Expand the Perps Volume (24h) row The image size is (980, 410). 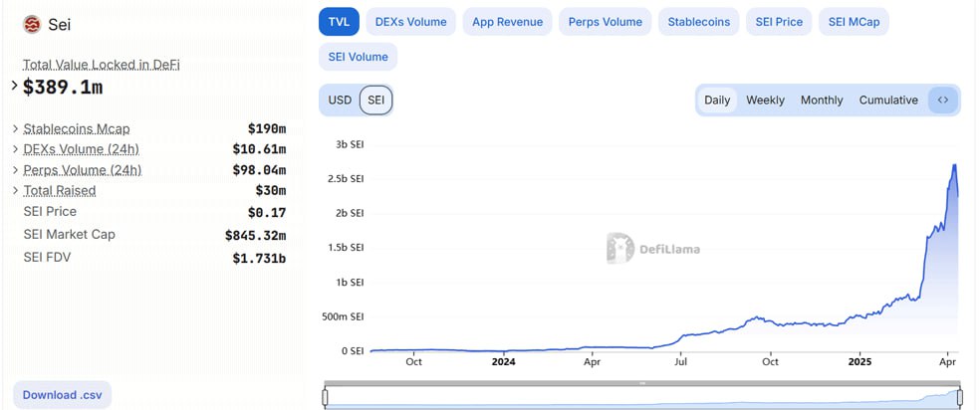pos(15,170)
